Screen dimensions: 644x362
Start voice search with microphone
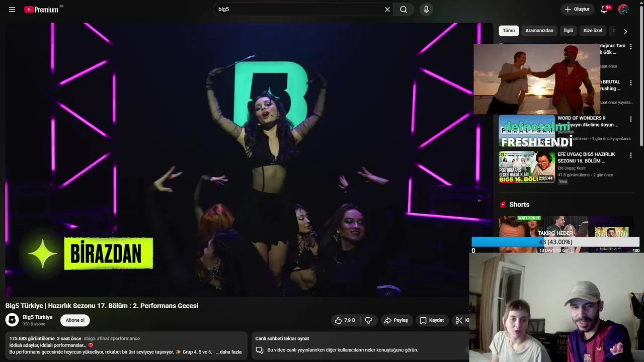[426, 10]
